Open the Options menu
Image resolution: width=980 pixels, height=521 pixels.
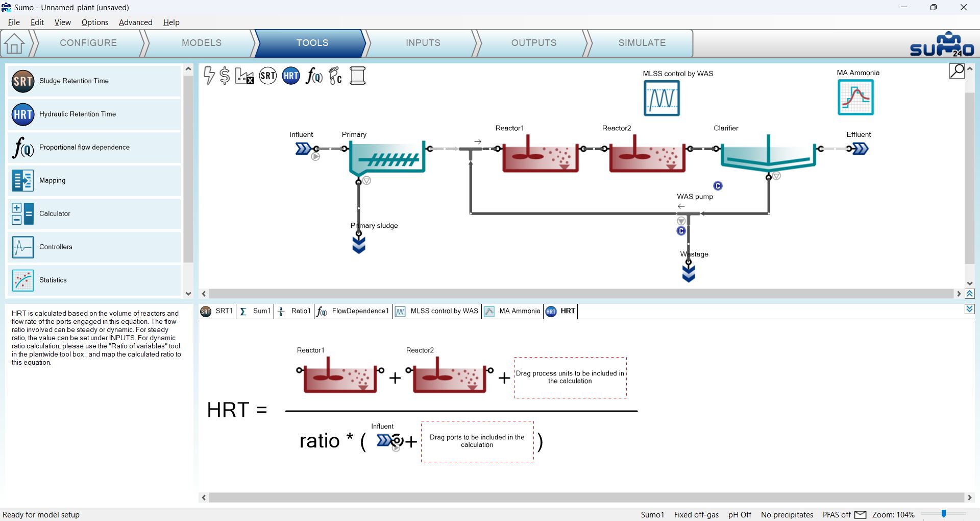95,22
